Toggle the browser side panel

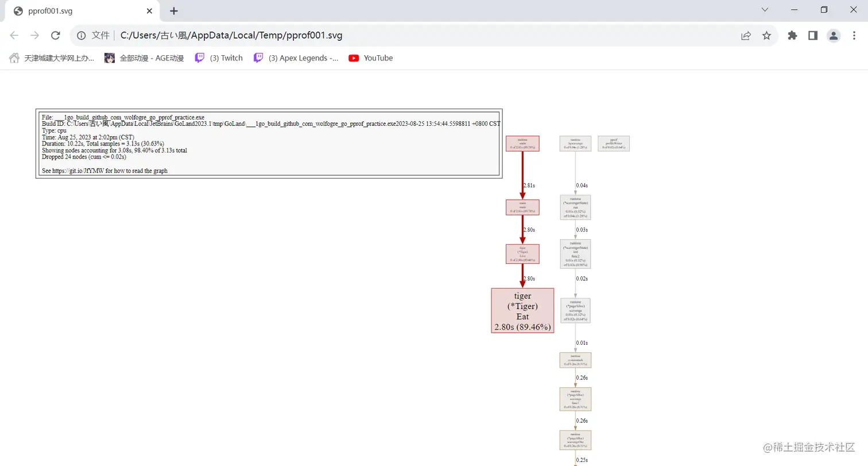click(x=813, y=36)
